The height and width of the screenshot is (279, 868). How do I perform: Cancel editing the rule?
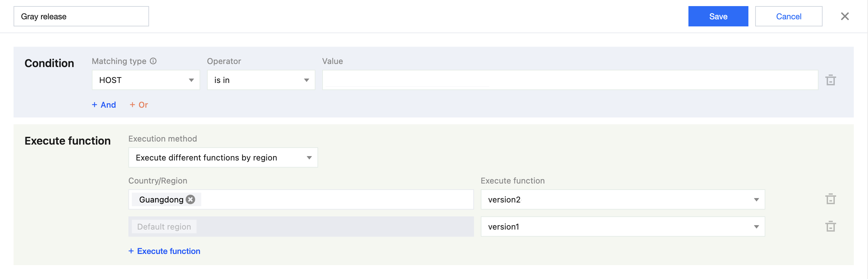pyautogui.click(x=788, y=16)
